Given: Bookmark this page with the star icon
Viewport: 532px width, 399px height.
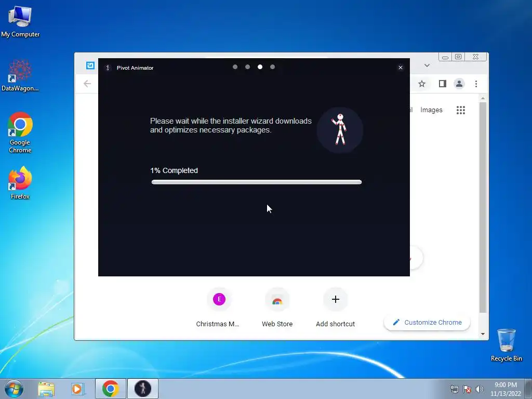Looking at the screenshot, I should point(422,84).
